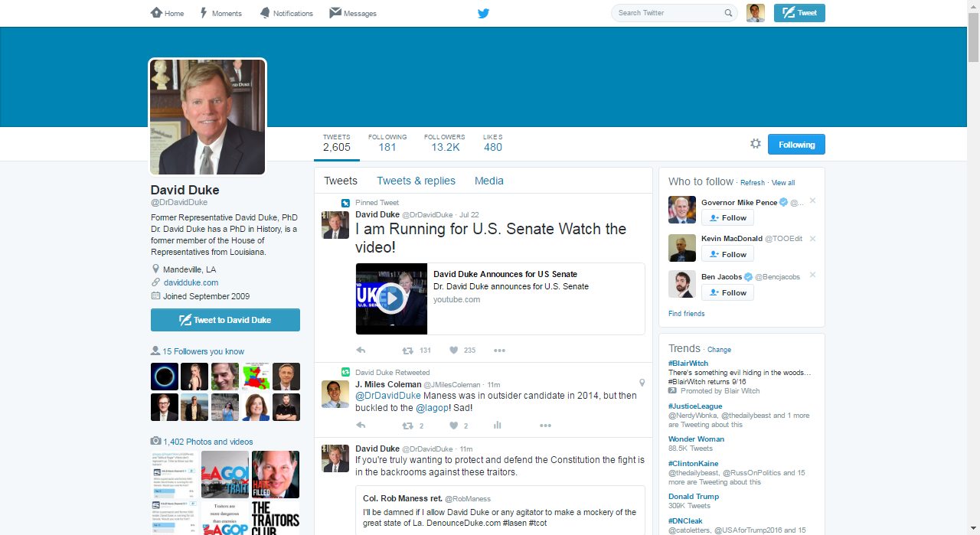The height and width of the screenshot is (535, 980).
Task: Open more options on pinned tweet
Action: coord(499,351)
